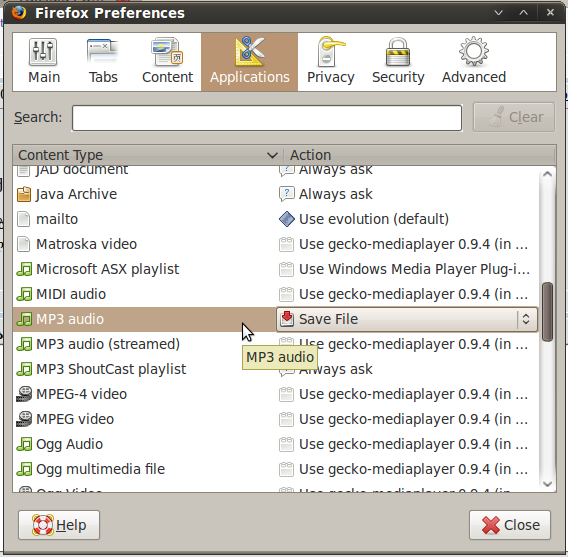568x557 pixels.
Task: Click the vertical scrollbar thumb
Action: (x=547, y=311)
